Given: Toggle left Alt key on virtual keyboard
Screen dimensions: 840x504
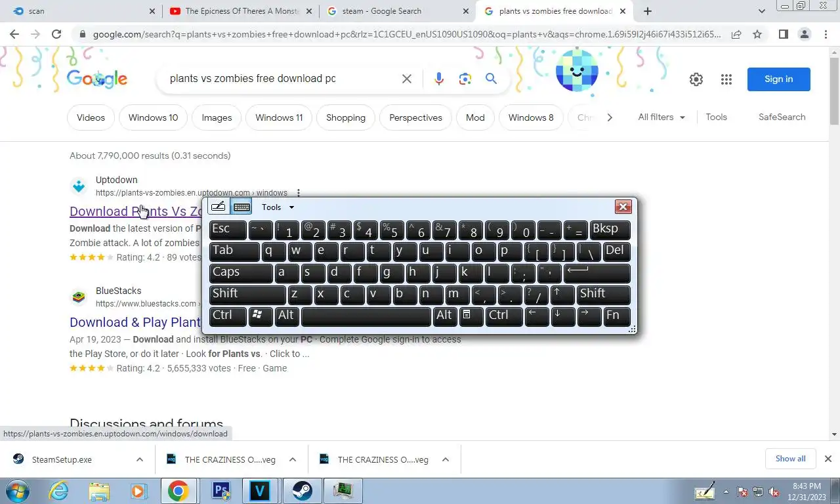Looking at the screenshot, I should tap(287, 316).
